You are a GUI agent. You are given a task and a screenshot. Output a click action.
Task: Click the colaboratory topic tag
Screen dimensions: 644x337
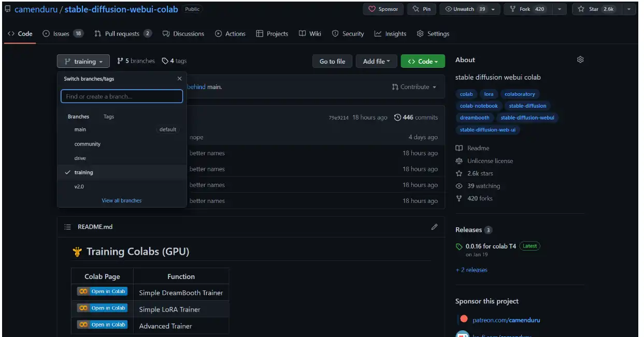[x=520, y=94]
